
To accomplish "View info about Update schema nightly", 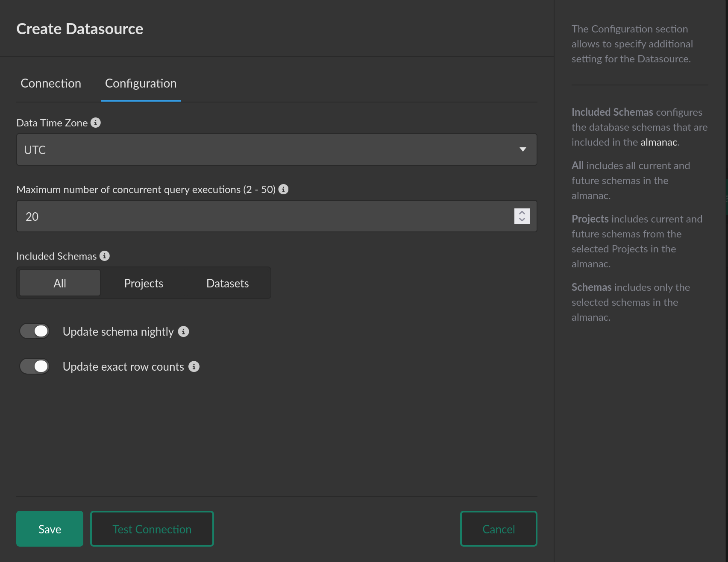I will (x=184, y=331).
